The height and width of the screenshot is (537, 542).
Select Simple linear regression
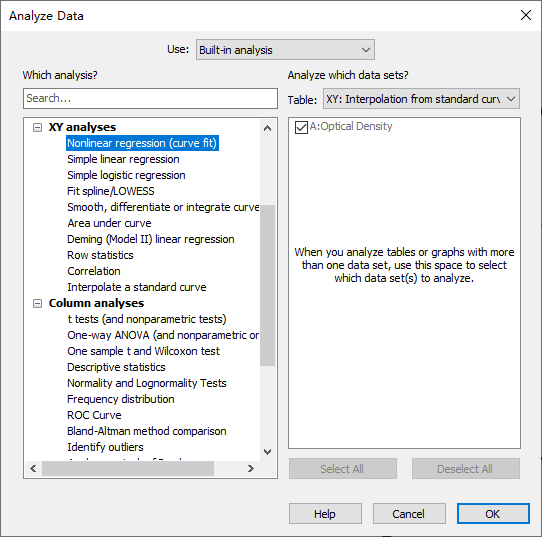[123, 159]
